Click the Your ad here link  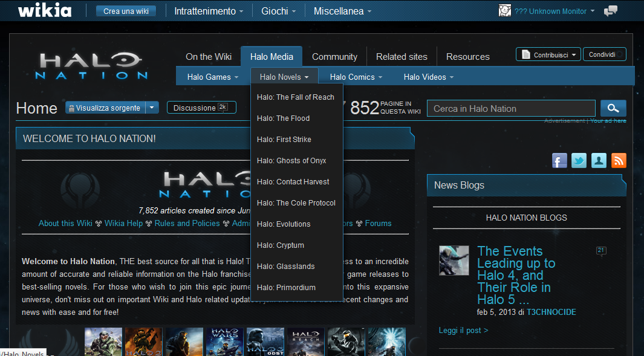(608, 121)
